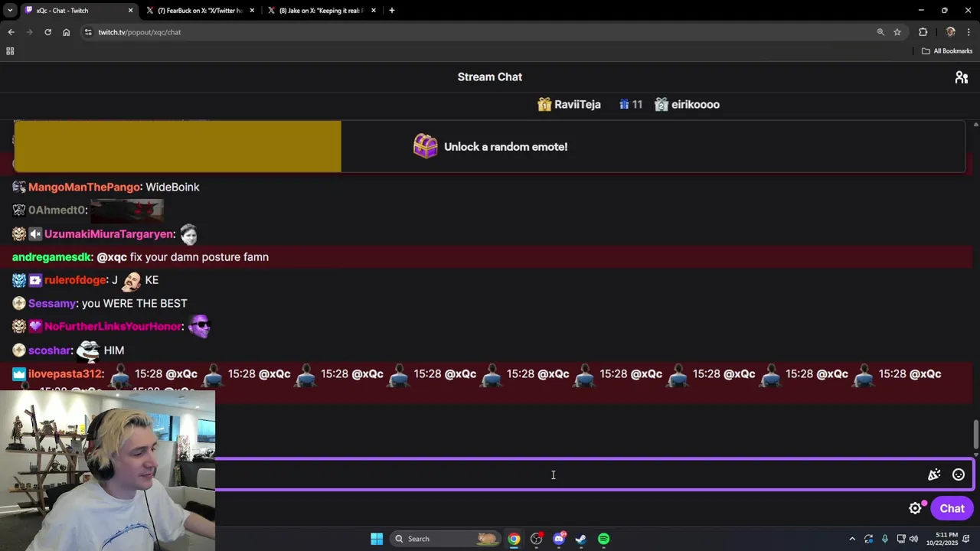This screenshot has width=980, height=551.
Task: Switch to the FearBuck on X tab
Action: click(201, 11)
